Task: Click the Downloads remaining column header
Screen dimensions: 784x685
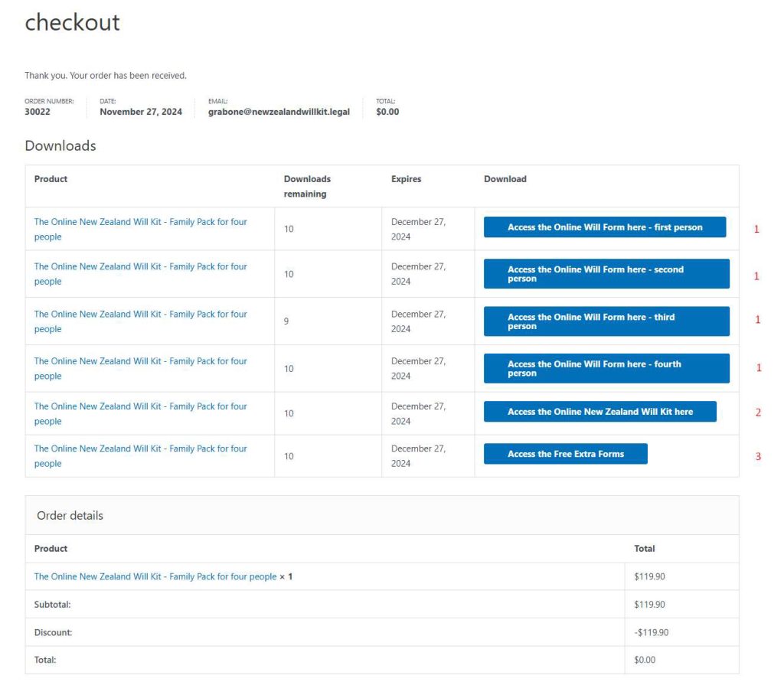Action: click(x=307, y=187)
